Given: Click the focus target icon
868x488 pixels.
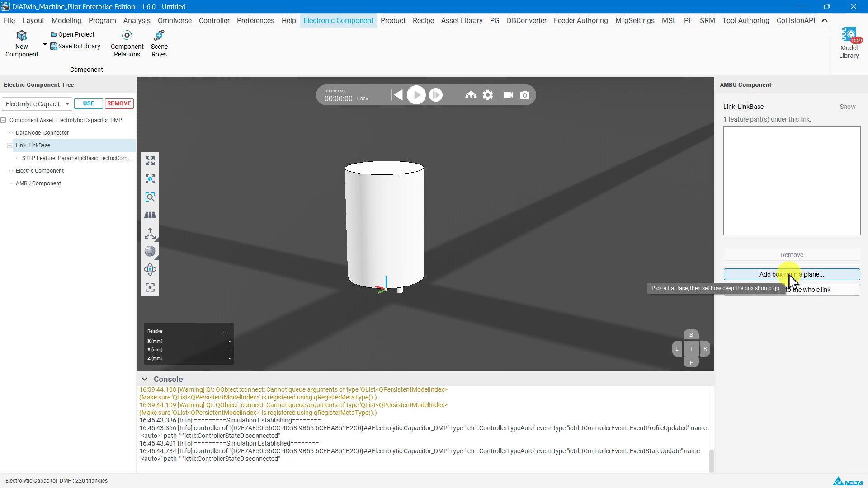Looking at the screenshot, I should tap(150, 288).
